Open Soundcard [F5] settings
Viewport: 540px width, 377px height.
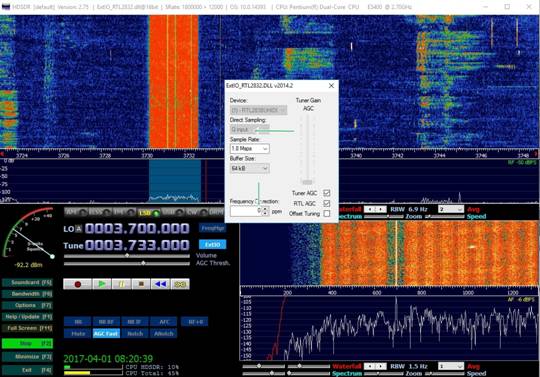click(28, 283)
